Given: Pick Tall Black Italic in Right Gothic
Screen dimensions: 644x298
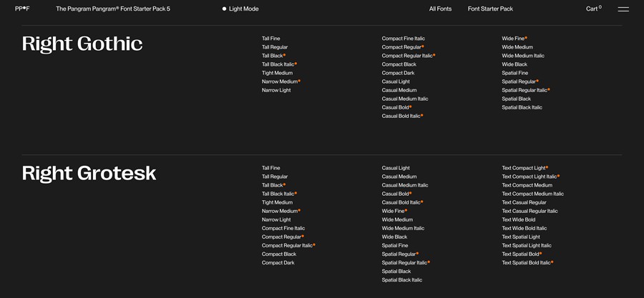Looking at the screenshot, I should [279, 64].
